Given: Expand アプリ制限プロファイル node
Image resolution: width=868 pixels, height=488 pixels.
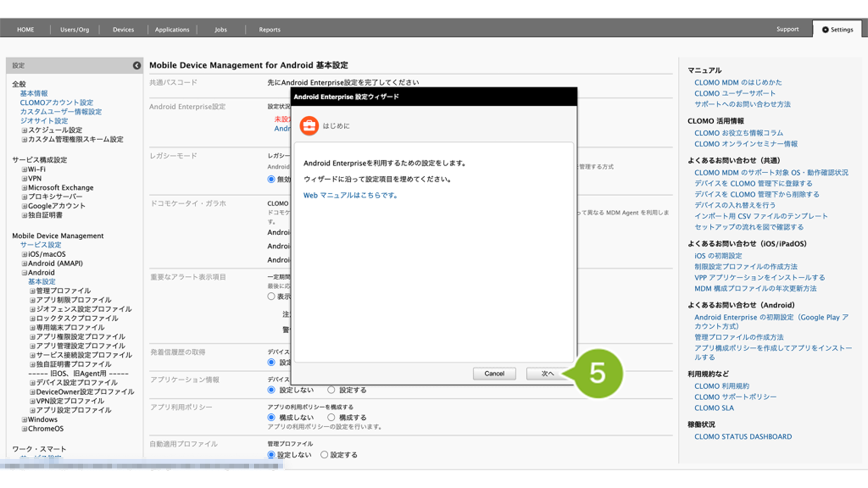Looking at the screenshot, I should [32, 300].
